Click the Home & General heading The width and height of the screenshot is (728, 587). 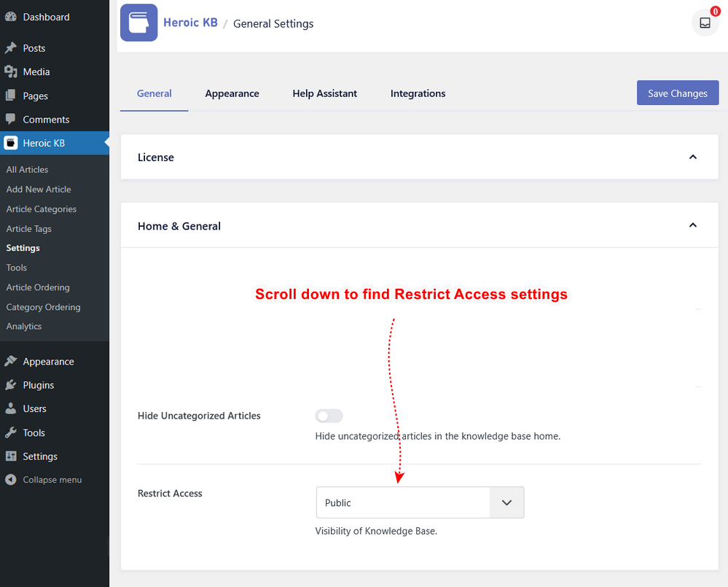click(x=179, y=226)
